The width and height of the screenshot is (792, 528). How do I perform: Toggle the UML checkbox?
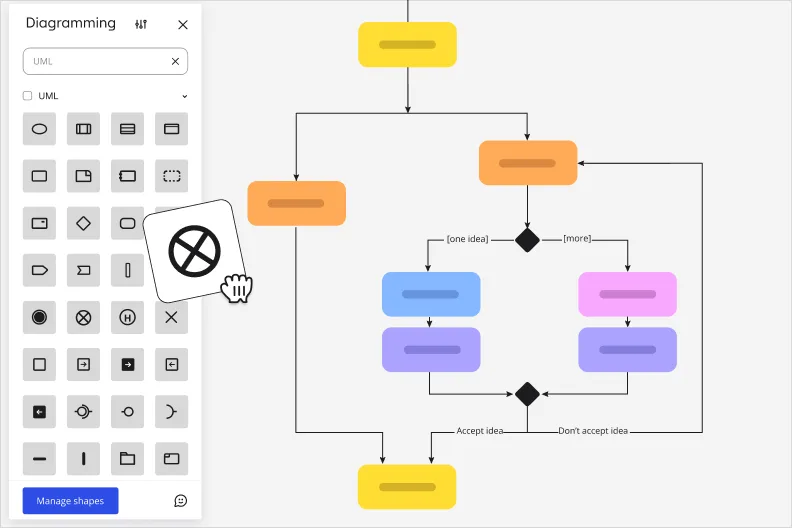28,96
